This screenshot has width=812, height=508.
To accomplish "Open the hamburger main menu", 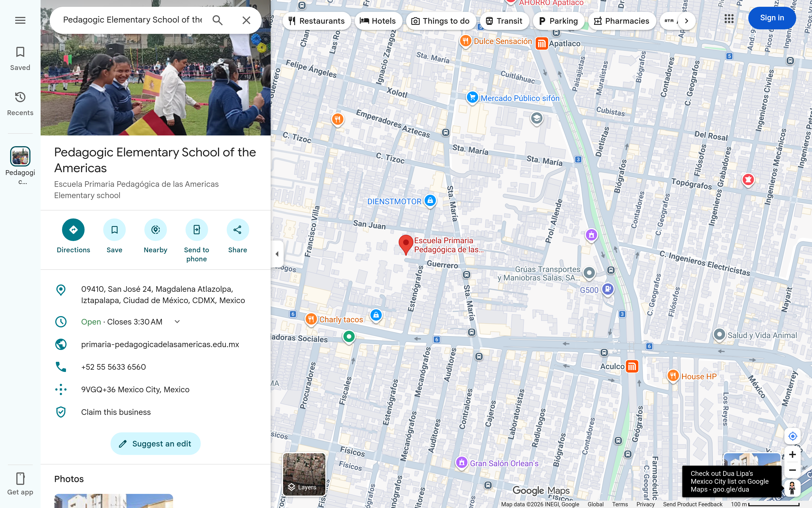I will 20,20.
